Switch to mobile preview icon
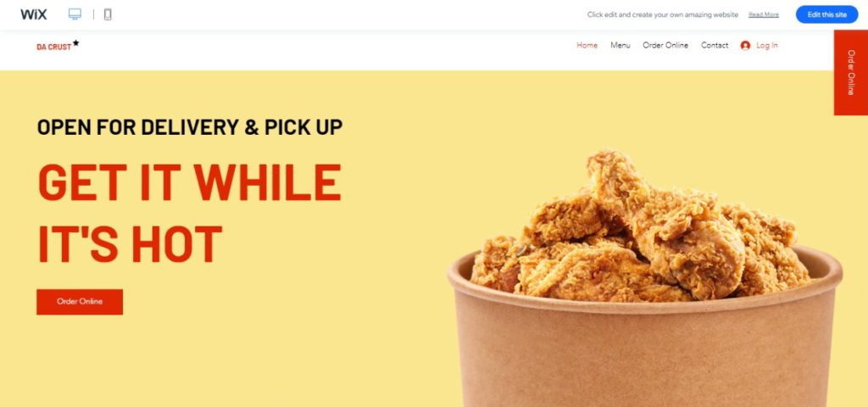 coord(108,14)
